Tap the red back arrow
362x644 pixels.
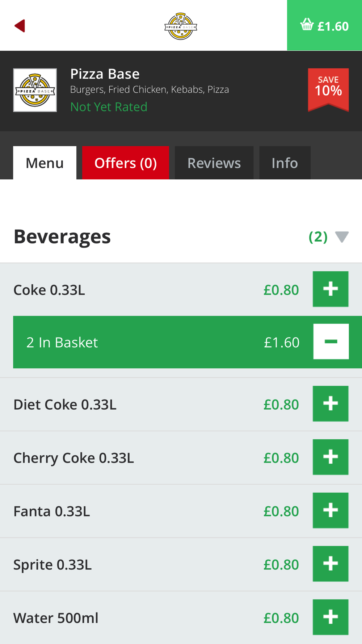(20, 26)
